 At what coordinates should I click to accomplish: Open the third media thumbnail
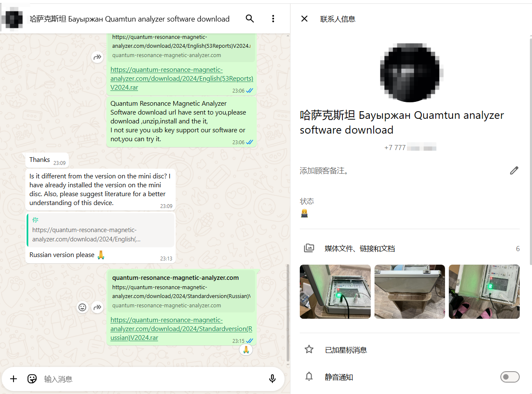point(484,292)
